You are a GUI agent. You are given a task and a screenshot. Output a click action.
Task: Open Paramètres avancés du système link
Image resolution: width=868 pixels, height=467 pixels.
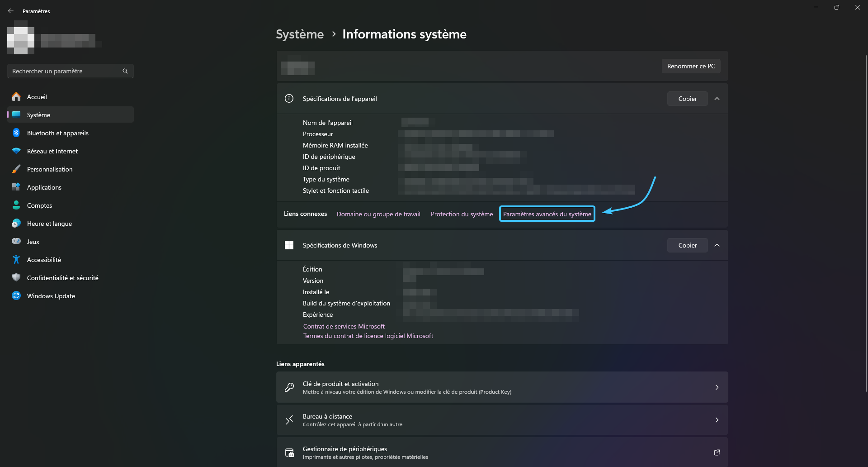(x=547, y=214)
